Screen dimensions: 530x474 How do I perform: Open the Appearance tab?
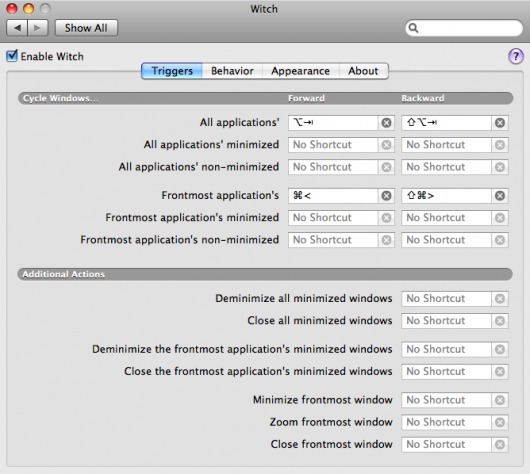coord(300,71)
